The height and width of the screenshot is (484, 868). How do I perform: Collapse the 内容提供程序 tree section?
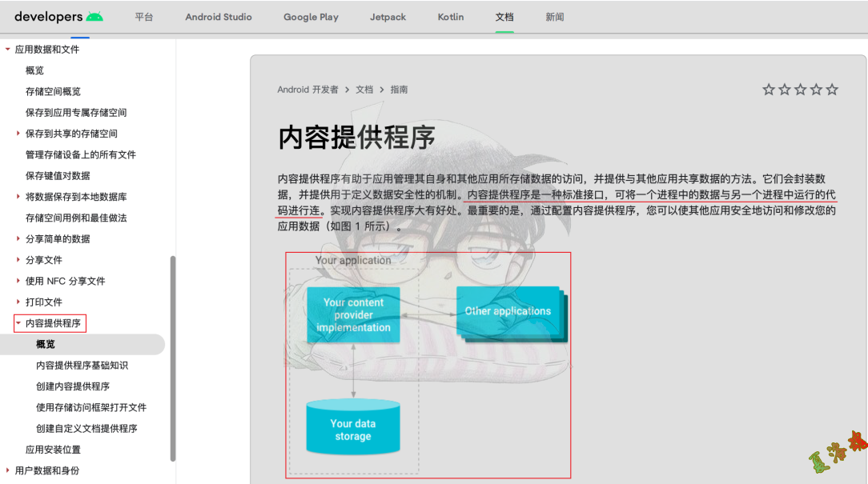click(18, 323)
